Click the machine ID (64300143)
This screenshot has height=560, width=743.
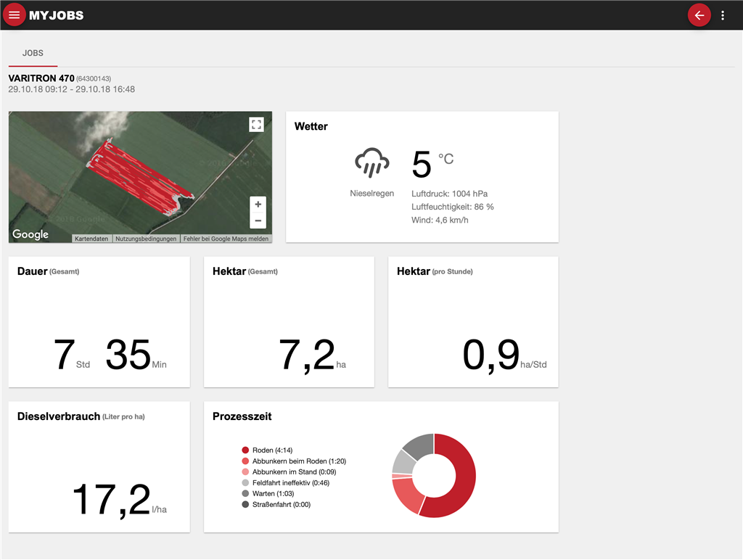tap(94, 78)
